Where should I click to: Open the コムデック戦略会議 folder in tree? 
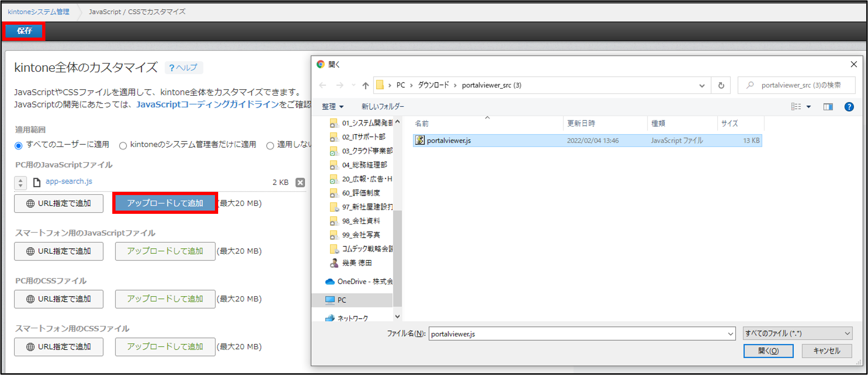point(361,249)
